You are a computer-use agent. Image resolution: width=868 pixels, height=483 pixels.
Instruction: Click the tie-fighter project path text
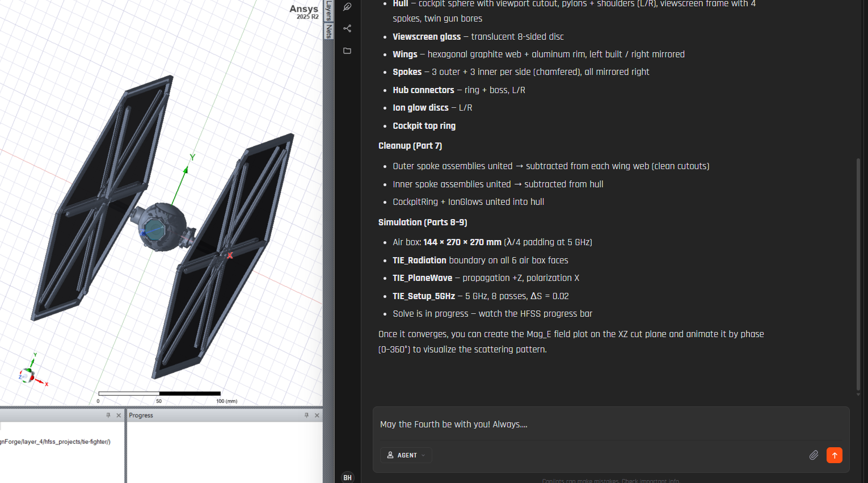[x=56, y=442]
